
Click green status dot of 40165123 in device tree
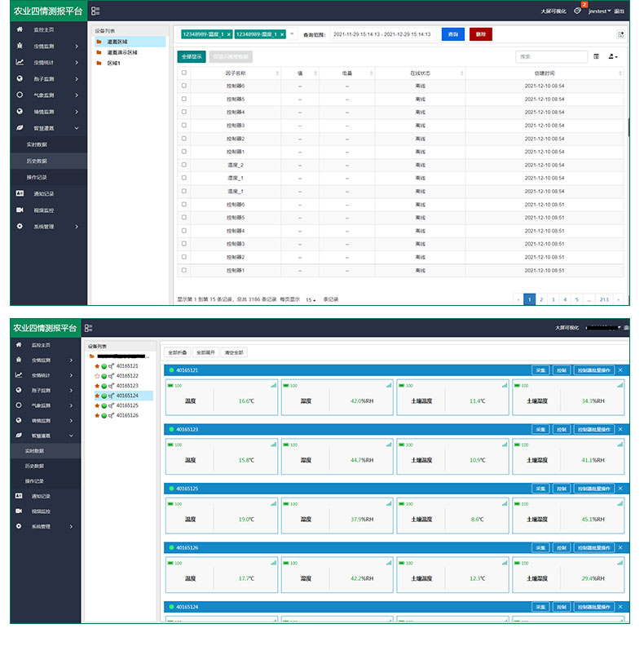[x=104, y=386]
